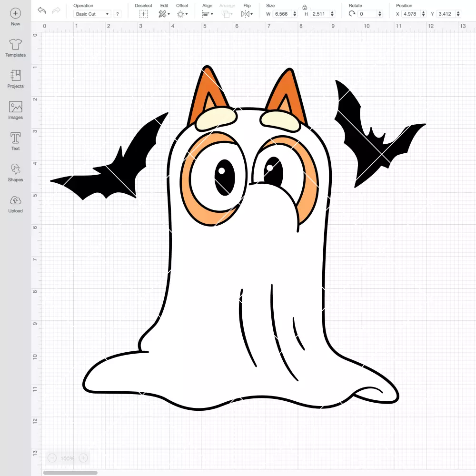The image size is (476, 476).
Task: Click the Undo arrow
Action: click(x=42, y=10)
